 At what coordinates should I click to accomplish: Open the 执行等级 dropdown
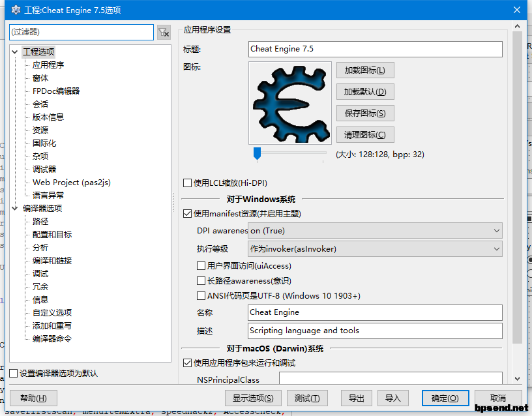point(375,249)
